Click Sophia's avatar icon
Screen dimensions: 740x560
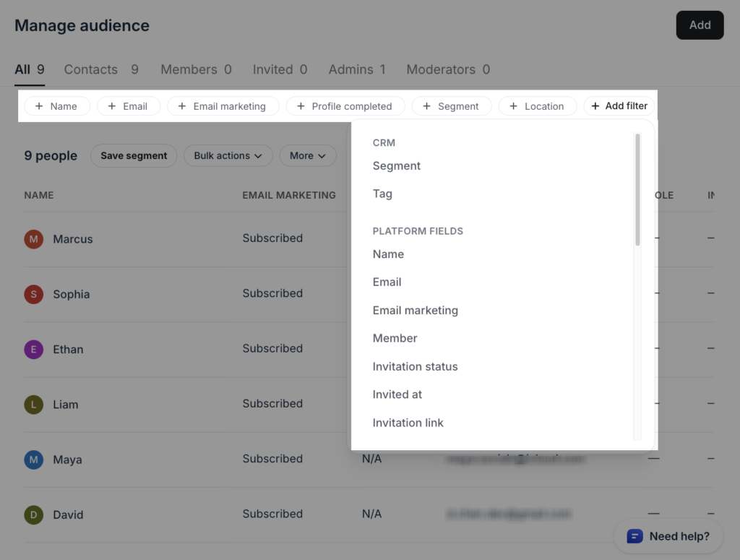33,294
